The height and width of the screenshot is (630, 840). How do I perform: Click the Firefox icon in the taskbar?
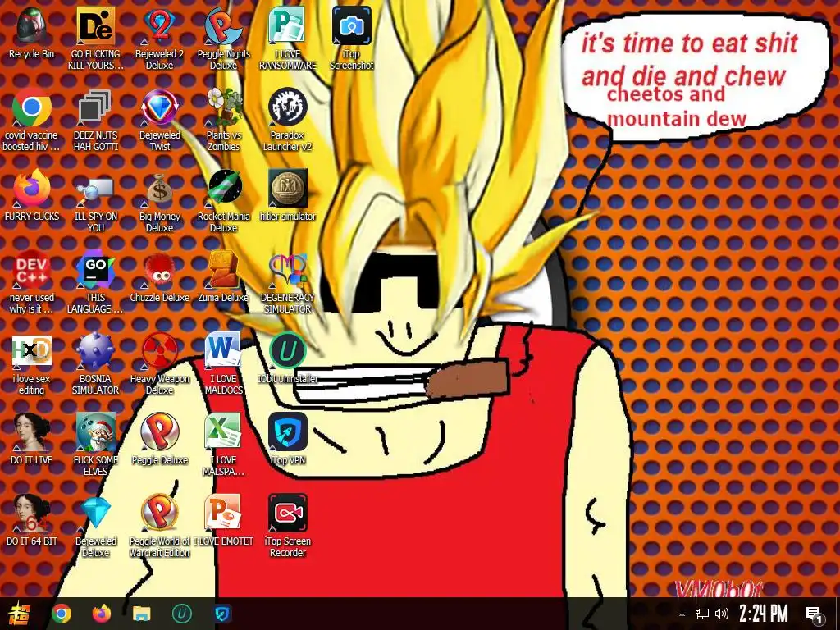pyautogui.click(x=102, y=614)
